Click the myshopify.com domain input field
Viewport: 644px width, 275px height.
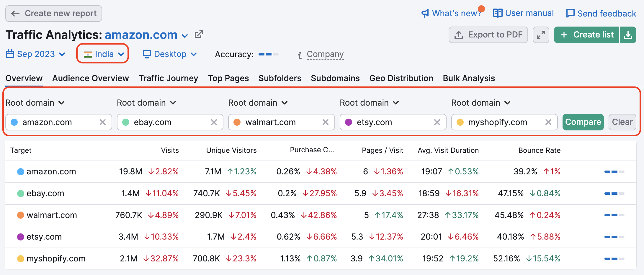pos(504,122)
